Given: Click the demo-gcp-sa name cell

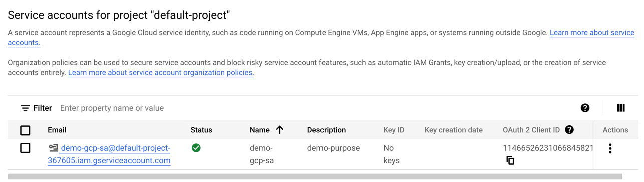Looking at the screenshot, I should 261,154.
